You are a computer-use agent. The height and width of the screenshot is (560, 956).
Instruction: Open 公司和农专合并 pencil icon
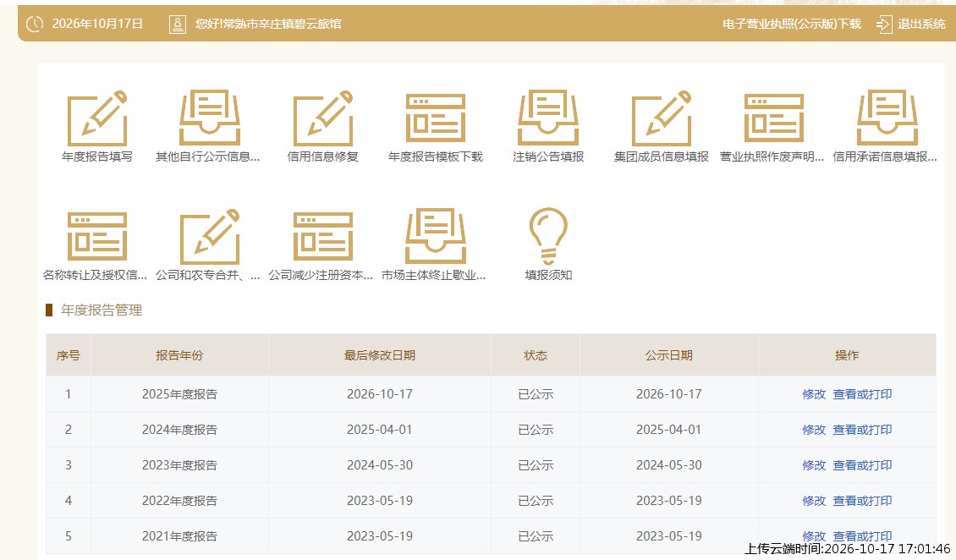click(210, 236)
